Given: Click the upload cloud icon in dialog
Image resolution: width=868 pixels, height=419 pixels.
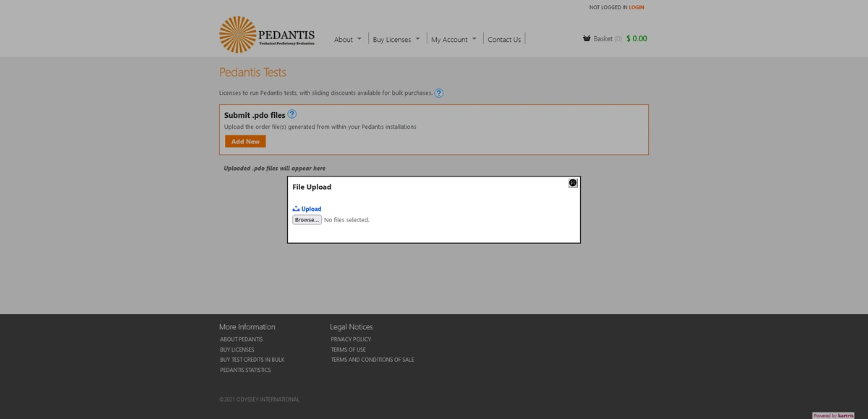Looking at the screenshot, I should point(296,208).
